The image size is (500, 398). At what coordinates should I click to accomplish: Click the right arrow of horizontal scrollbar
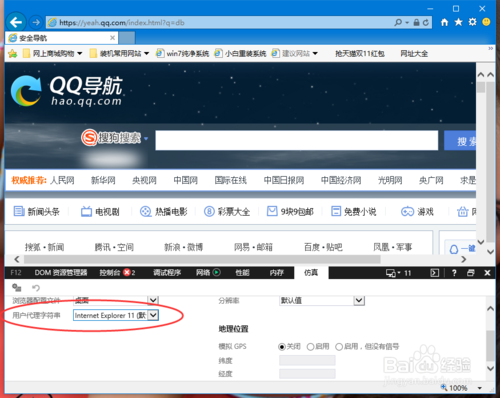(463, 259)
